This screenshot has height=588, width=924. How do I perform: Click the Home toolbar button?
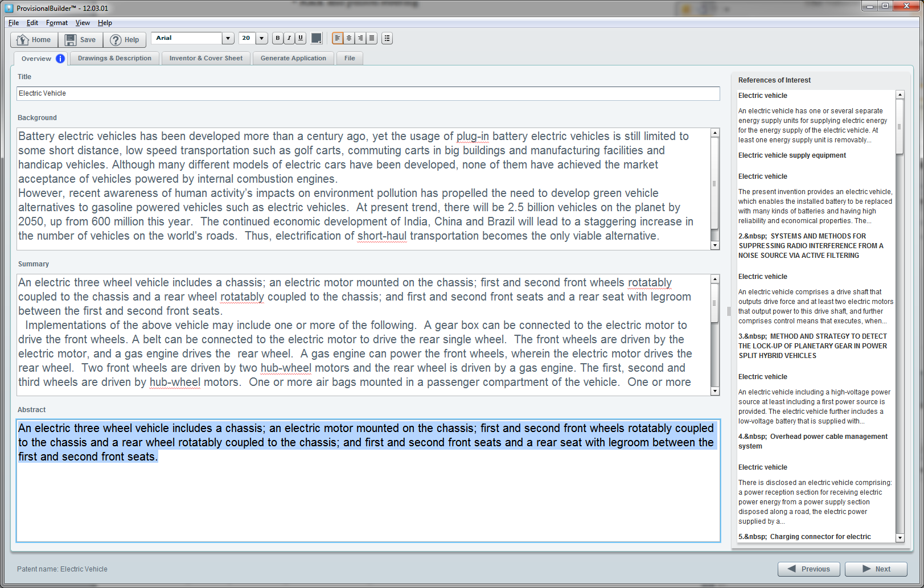click(x=34, y=40)
